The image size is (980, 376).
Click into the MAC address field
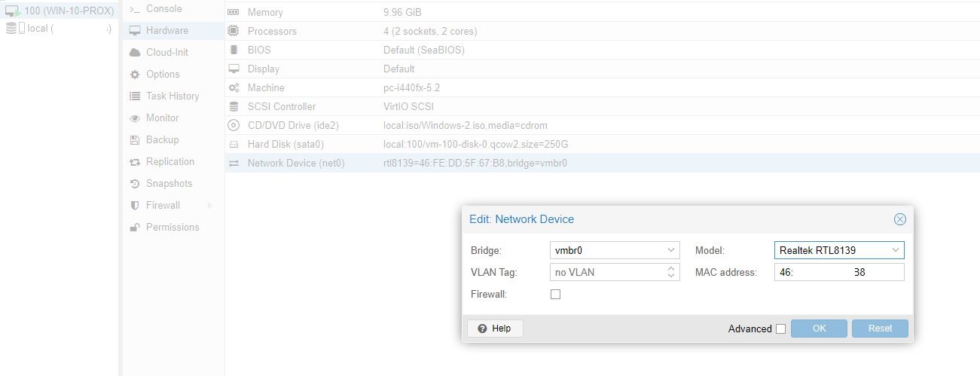pos(839,272)
